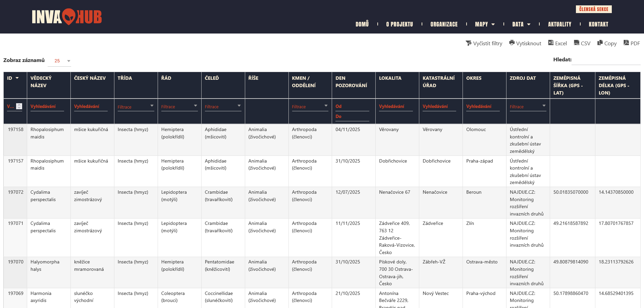Screen dimensions: 644x308
Task: Click the INVAHUB logo
Action: [67, 17]
